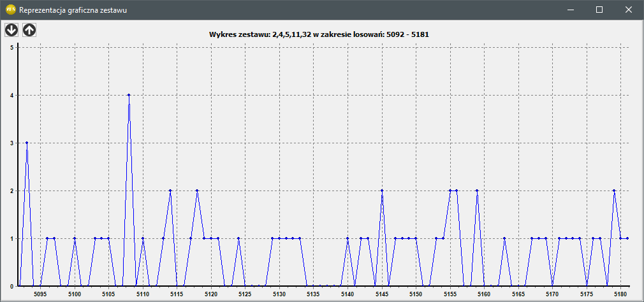Select the value 2 point at draw 5145
Screen dimensions: 644x302
[382, 191]
